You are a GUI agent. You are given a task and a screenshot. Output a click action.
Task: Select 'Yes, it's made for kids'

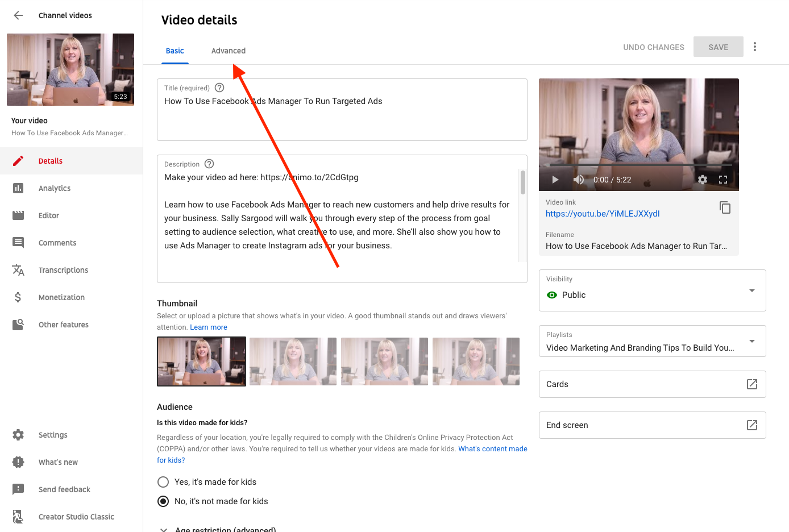tap(163, 482)
